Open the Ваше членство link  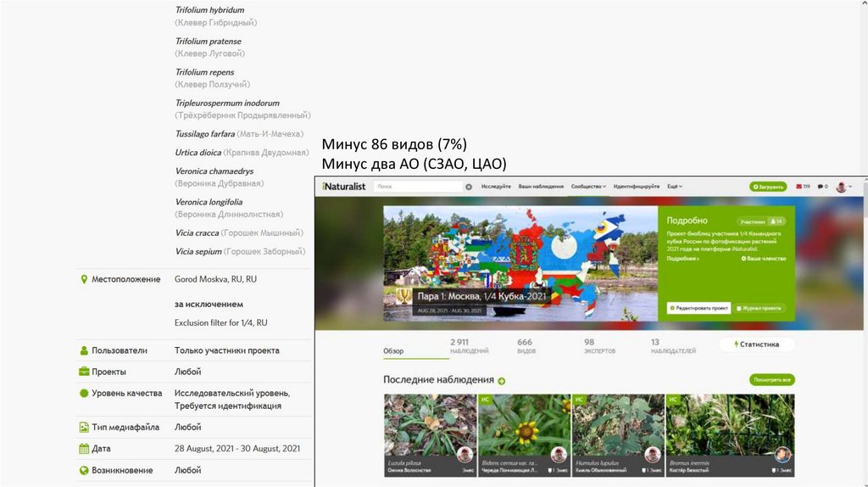(764, 259)
